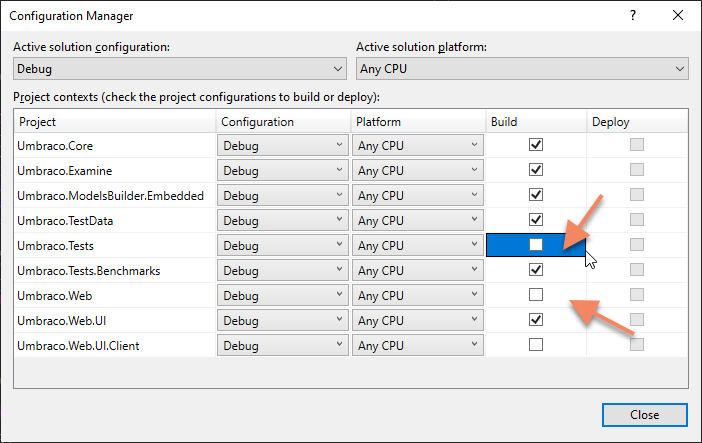
Task: Select the Umbraco.Tests project name
Action: point(56,246)
